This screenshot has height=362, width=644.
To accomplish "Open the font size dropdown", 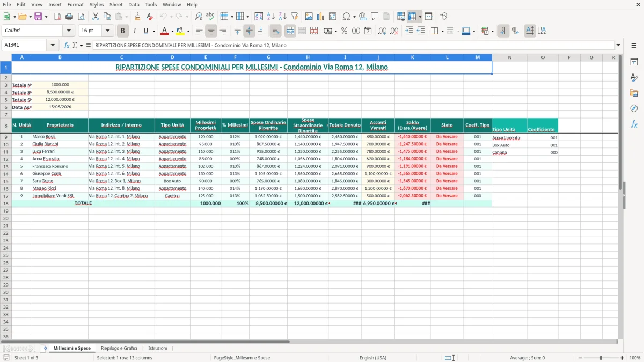I will click(x=107, y=31).
